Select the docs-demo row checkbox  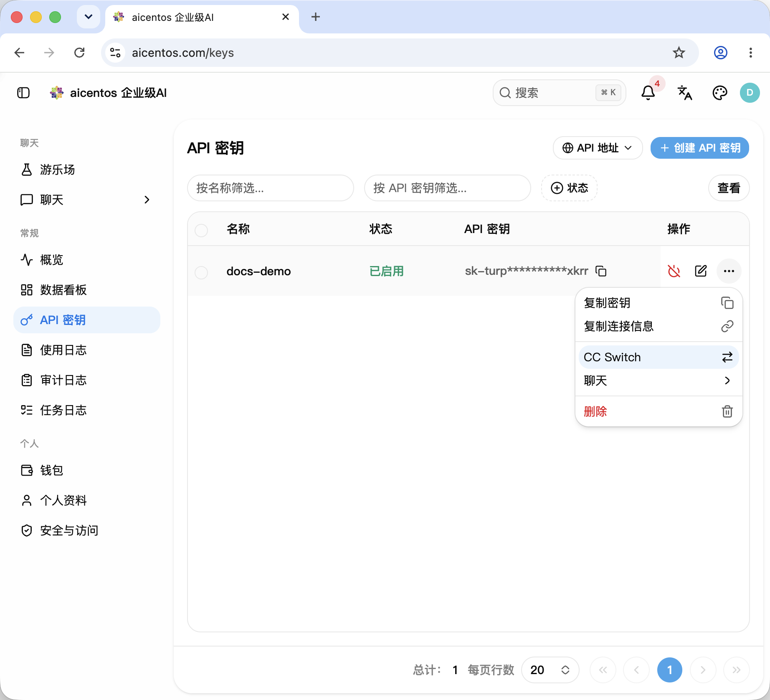tap(201, 272)
